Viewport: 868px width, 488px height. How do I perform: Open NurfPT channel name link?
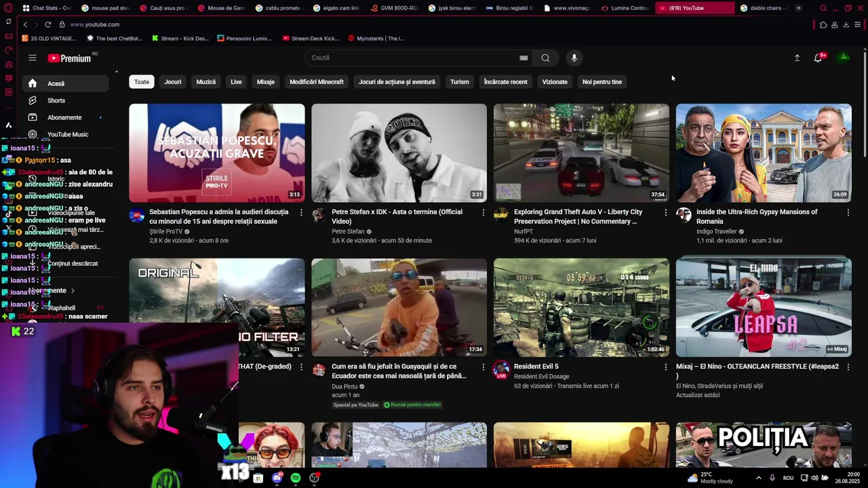tap(524, 231)
